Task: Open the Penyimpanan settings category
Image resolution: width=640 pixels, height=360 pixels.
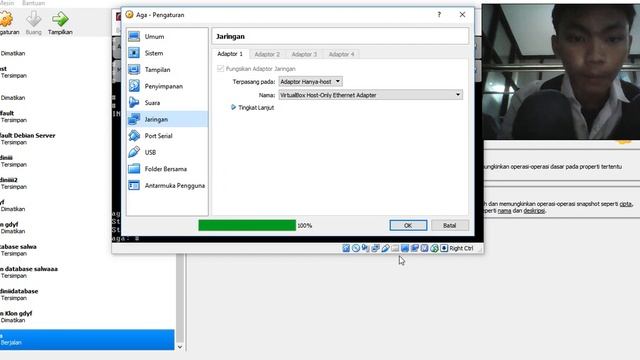Action: (x=167, y=86)
